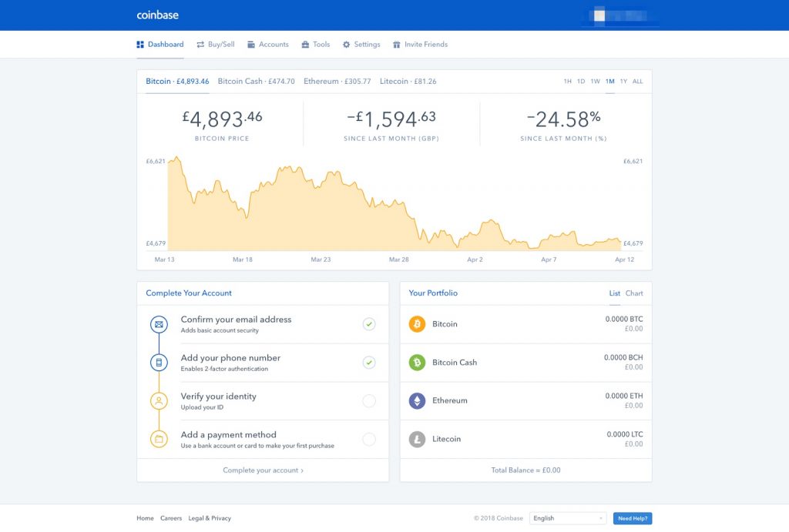Click the Invite Friends gift icon

pos(397,45)
